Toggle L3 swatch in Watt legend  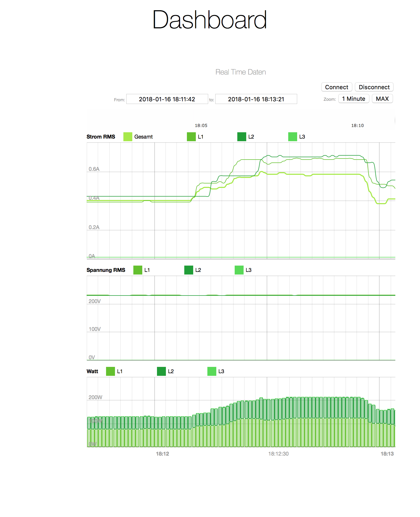tap(212, 371)
